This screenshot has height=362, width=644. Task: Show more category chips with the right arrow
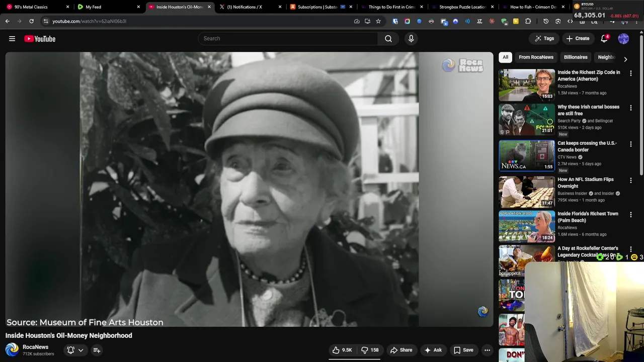click(625, 59)
